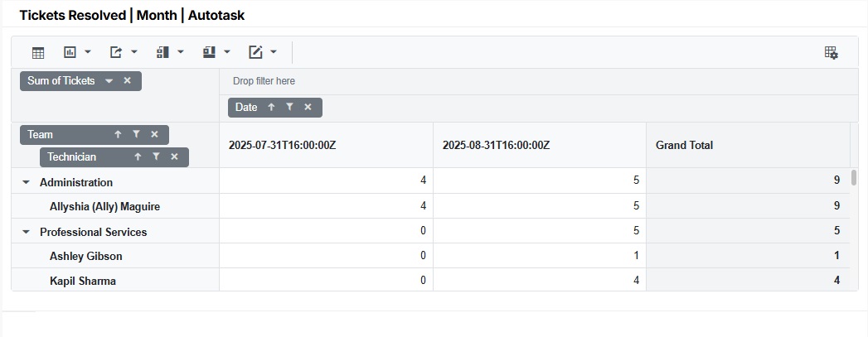The image size is (868, 337).
Task: Open the filter for the Team field
Action: click(x=136, y=134)
